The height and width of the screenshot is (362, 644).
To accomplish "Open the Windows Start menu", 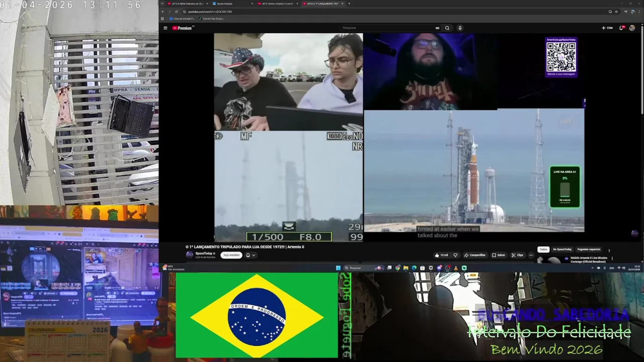I will [338, 268].
